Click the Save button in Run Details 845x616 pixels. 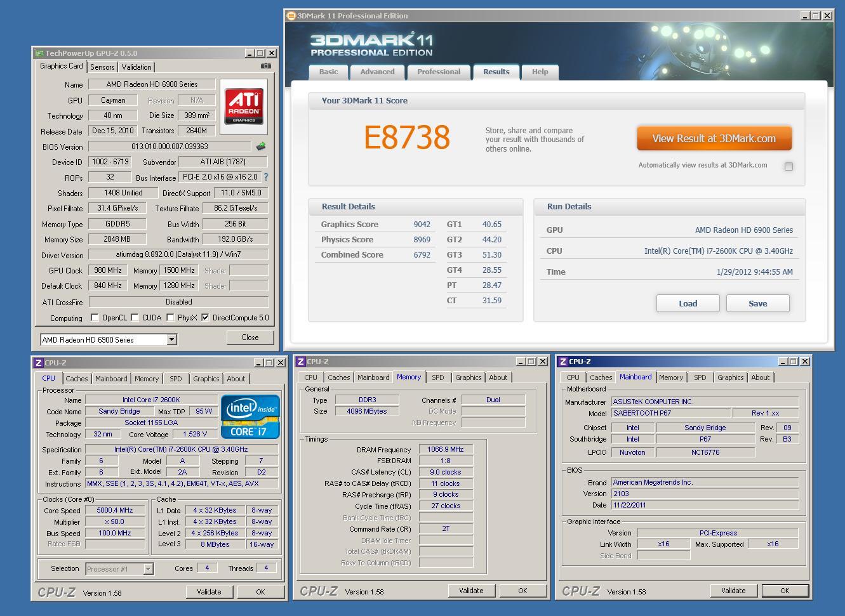coord(757,303)
